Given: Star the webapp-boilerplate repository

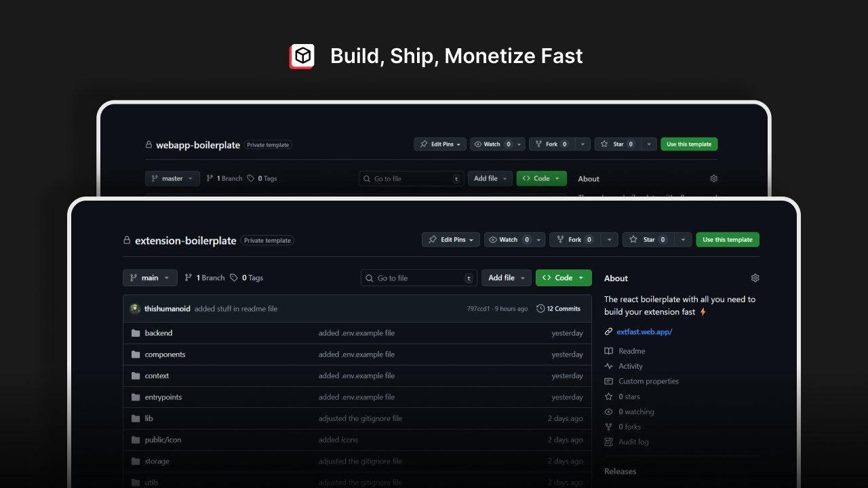Looking at the screenshot, I should click(618, 144).
